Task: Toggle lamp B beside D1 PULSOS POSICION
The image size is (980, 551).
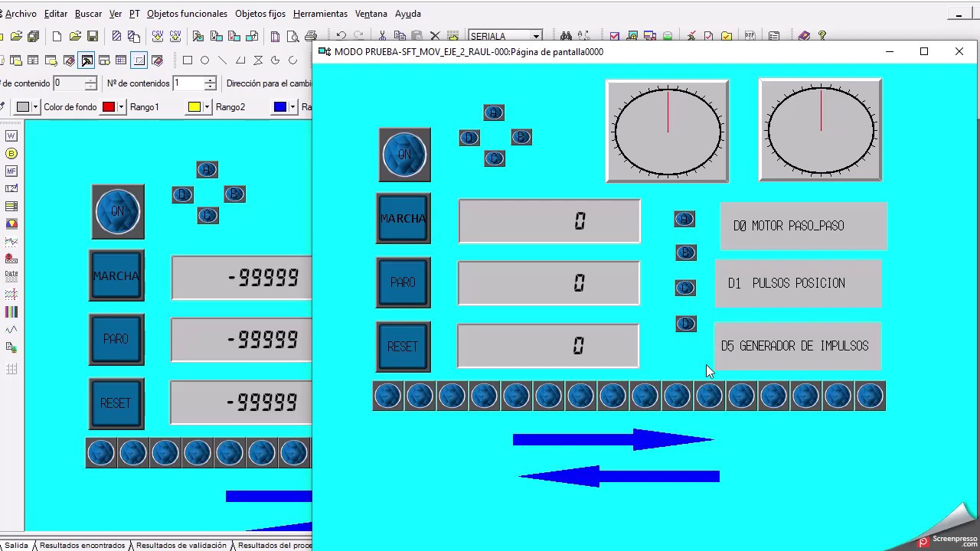Action: [x=686, y=253]
